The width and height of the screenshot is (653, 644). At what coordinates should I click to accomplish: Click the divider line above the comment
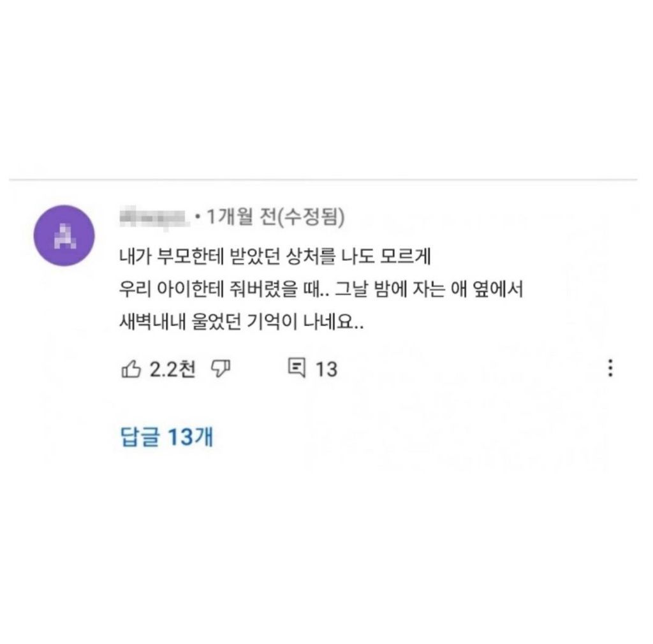click(x=323, y=180)
